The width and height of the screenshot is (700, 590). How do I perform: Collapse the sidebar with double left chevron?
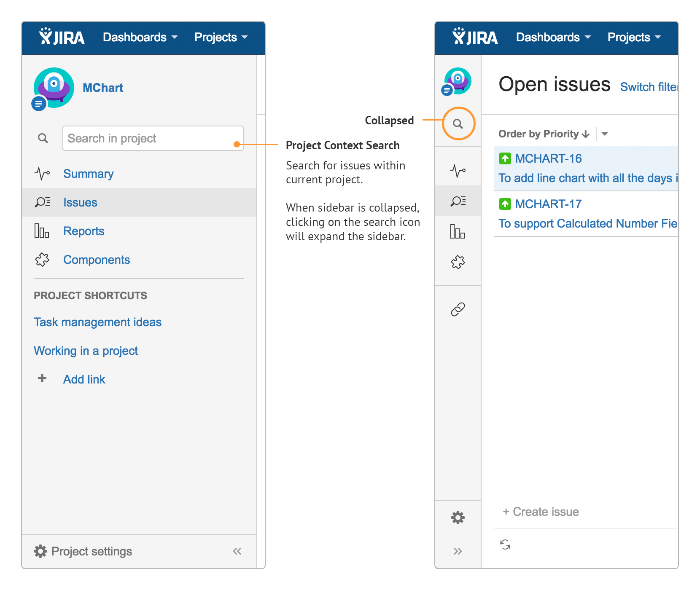[237, 551]
